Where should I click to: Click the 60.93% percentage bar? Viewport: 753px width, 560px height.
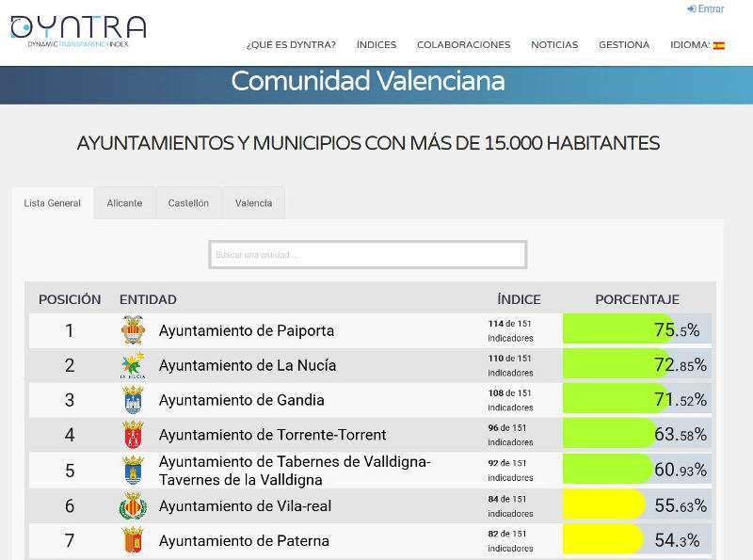[x=637, y=469]
